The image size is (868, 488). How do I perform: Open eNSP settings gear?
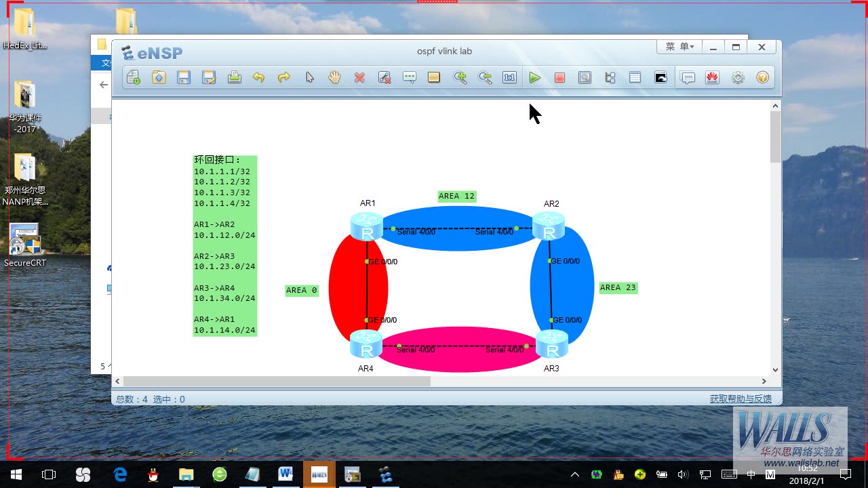point(738,78)
